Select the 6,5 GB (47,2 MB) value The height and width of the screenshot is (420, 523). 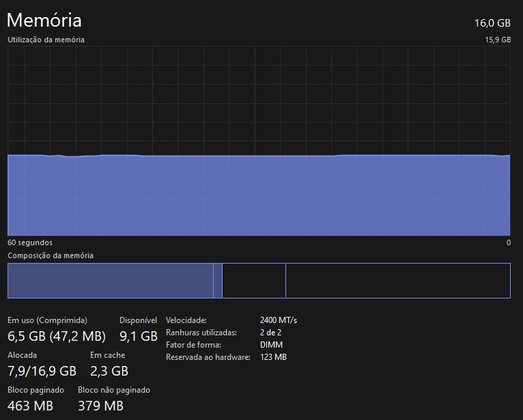57,336
